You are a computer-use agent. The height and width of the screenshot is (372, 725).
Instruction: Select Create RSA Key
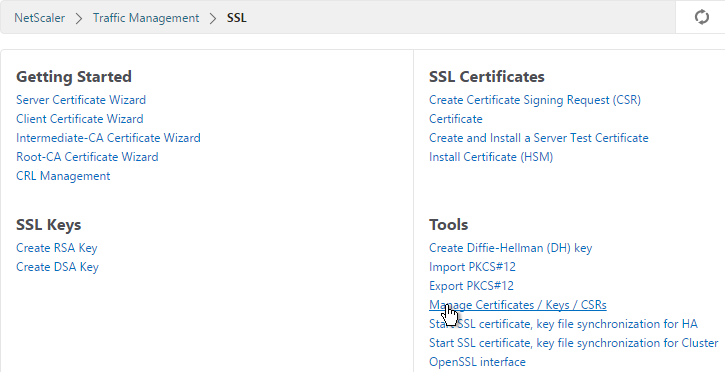click(x=56, y=248)
